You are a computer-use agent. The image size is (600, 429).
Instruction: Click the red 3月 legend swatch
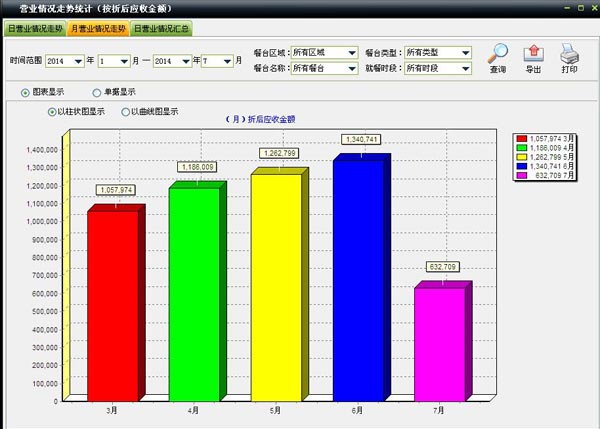coord(521,139)
